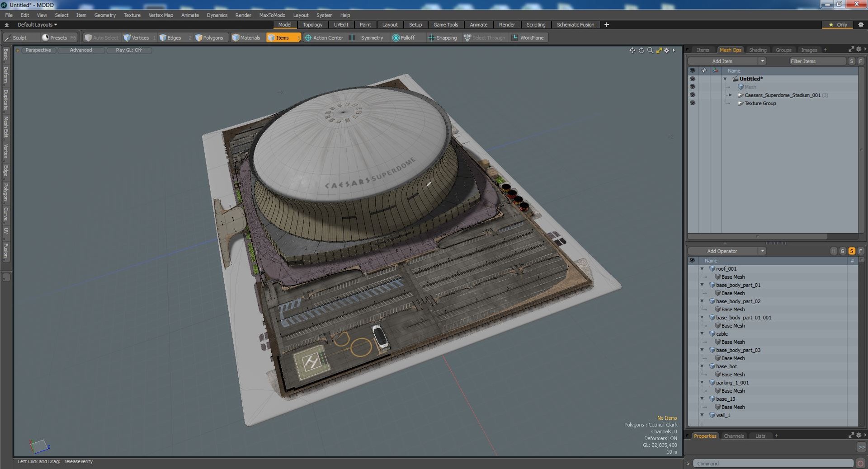Toggle the S filter button in Items list
Image resolution: width=868 pixels, height=469 pixels.
[x=852, y=61]
